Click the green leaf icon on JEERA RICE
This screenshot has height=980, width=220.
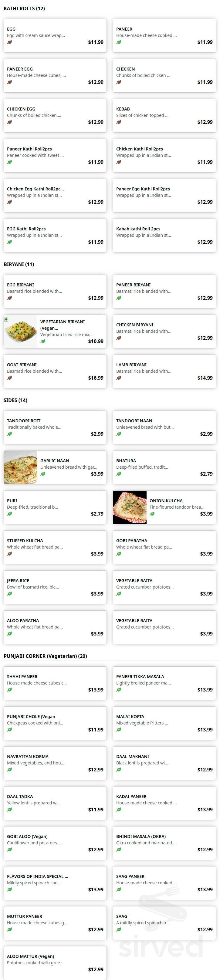pyautogui.click(x=9, y=593)
